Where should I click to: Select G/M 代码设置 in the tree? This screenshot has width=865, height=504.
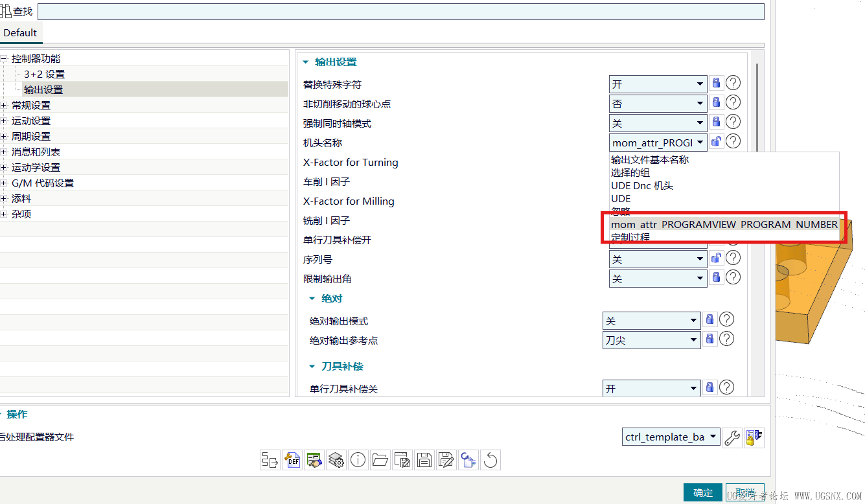(x=43, y=183)
